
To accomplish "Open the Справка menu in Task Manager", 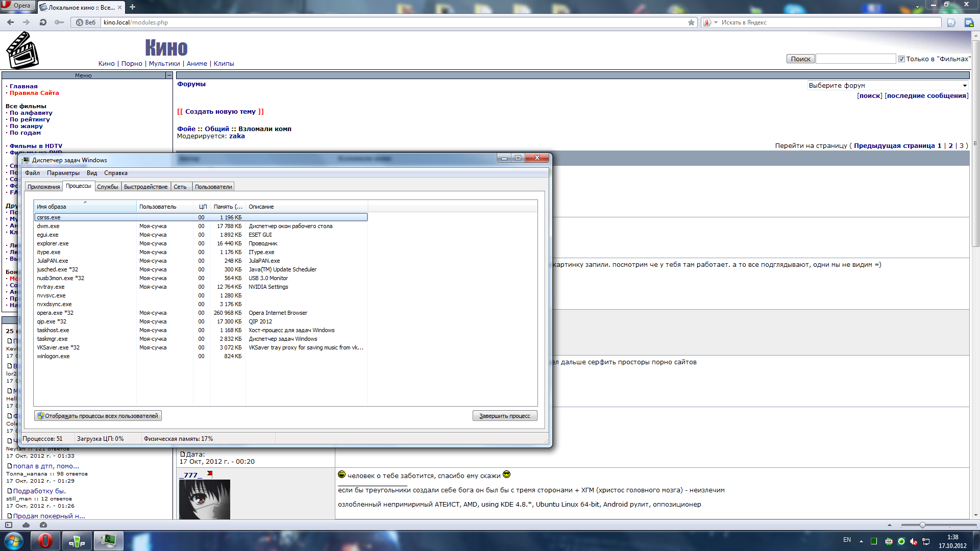I will pos(116,173).
